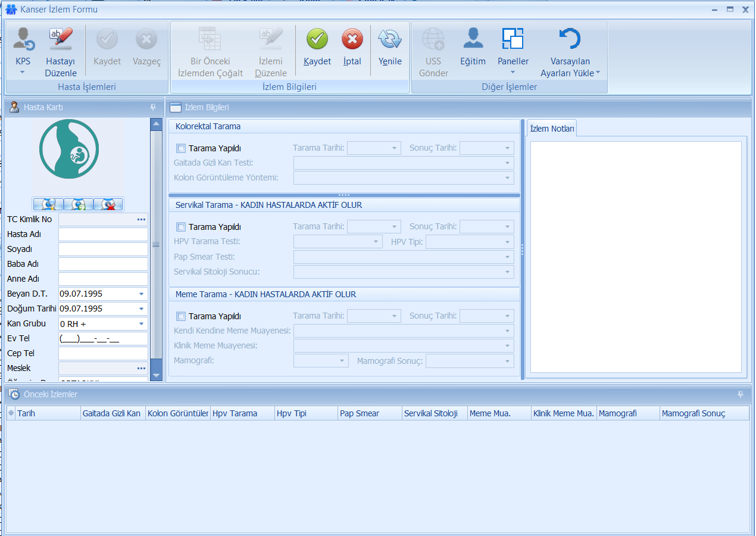Click Varsayılan Ayarları Yükle reset icon

coord(570,39)
